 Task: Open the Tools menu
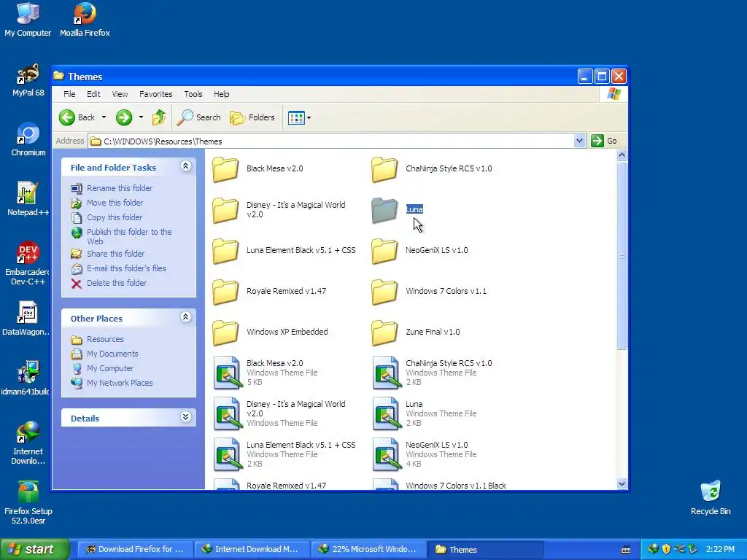click(193, 94)
